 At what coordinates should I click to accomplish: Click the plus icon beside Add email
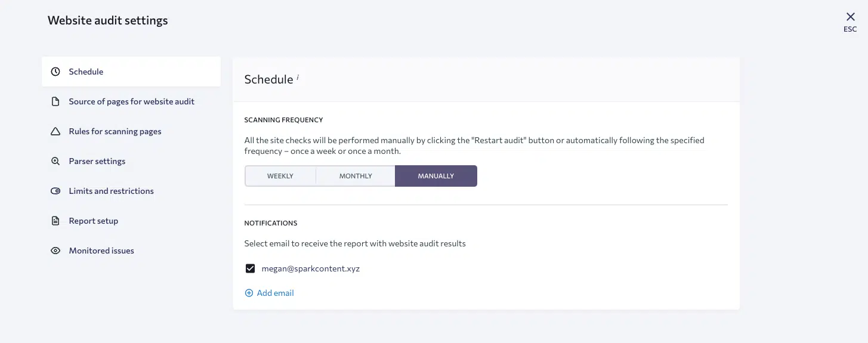pyautogui.click(x=249, y=293)
